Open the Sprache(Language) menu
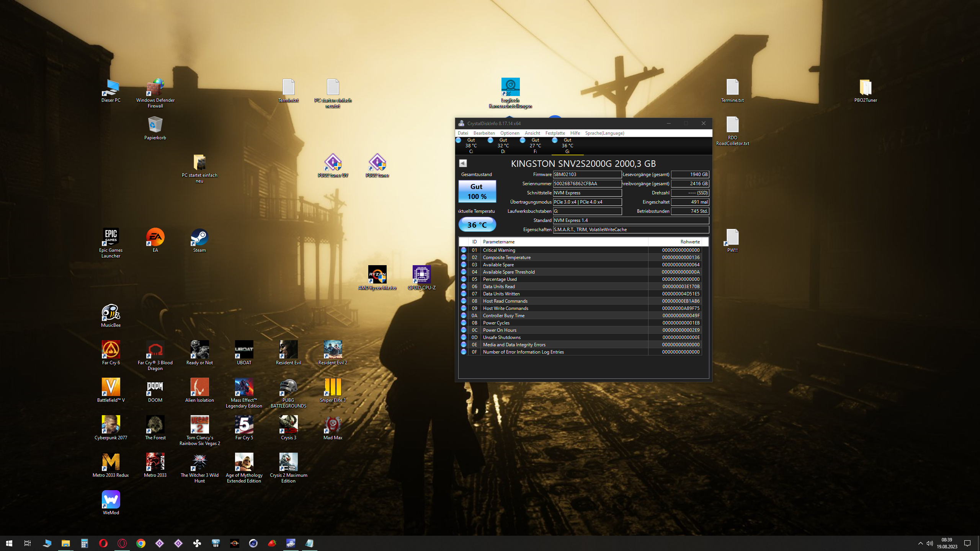 pos(604,133)
